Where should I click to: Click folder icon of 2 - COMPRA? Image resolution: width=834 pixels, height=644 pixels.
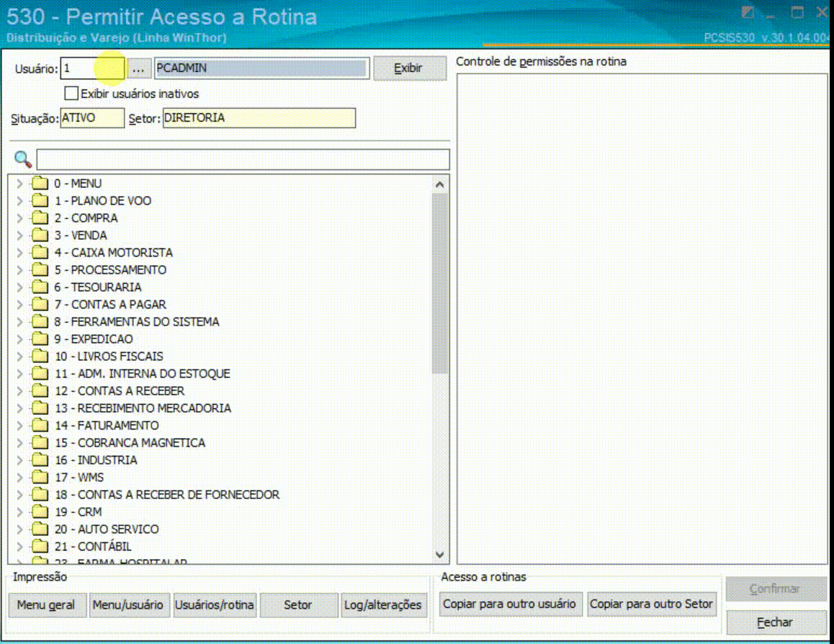(x=40, y=218)
